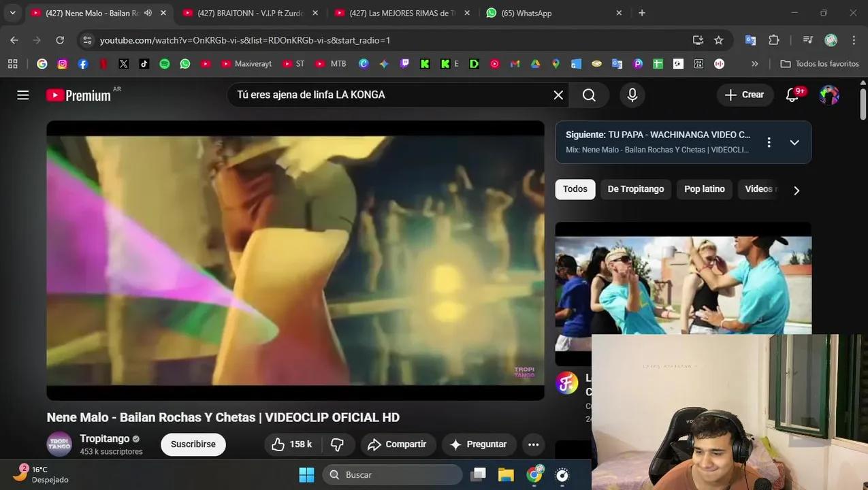Screen dimensions: 868x490
Task: Click the Google Translate extension icon
Action: tap(751, 40)
